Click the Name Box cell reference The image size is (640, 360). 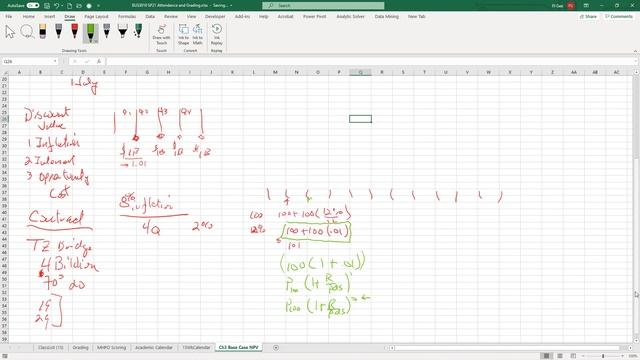pyautogui.click(x=27, y=61)
